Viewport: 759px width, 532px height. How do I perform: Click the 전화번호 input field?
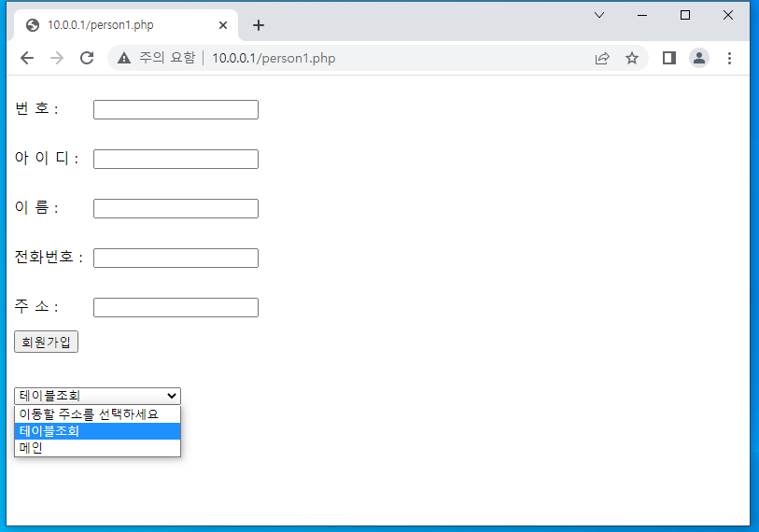(x=176, y=258)
